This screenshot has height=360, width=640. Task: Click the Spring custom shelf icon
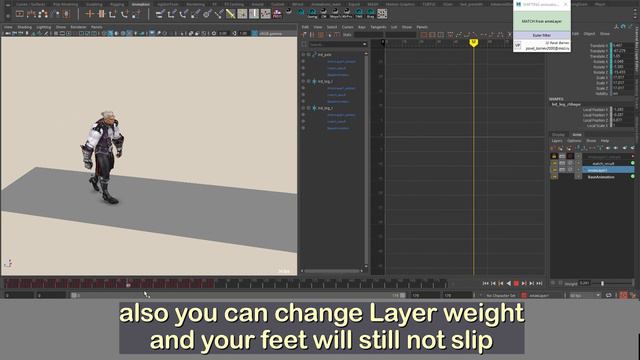(x=312, y=13)
